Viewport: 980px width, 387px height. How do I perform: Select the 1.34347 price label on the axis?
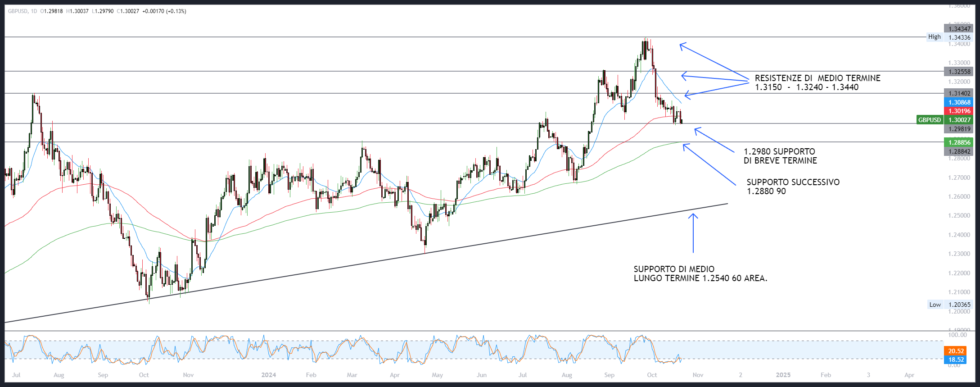[959, 29]
